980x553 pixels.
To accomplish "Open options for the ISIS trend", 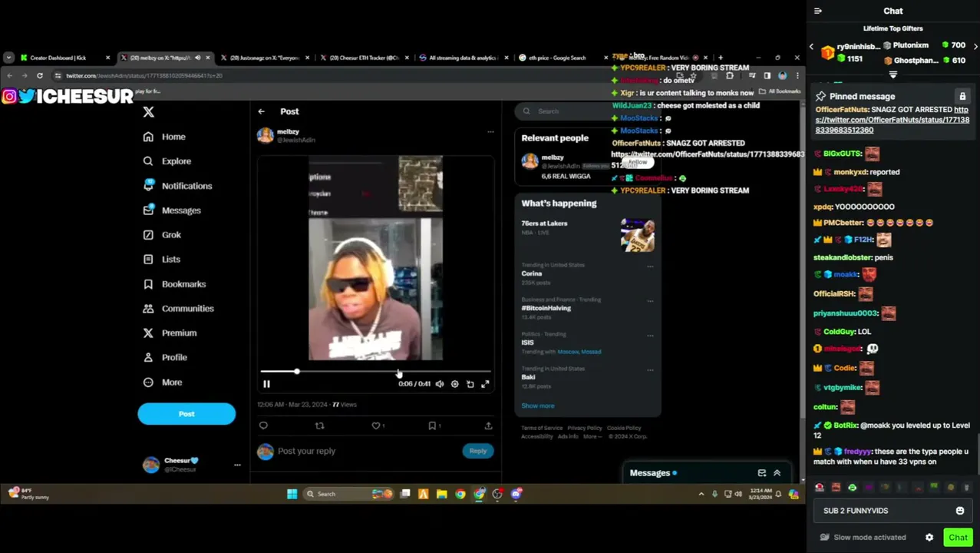I will point(650,336).
